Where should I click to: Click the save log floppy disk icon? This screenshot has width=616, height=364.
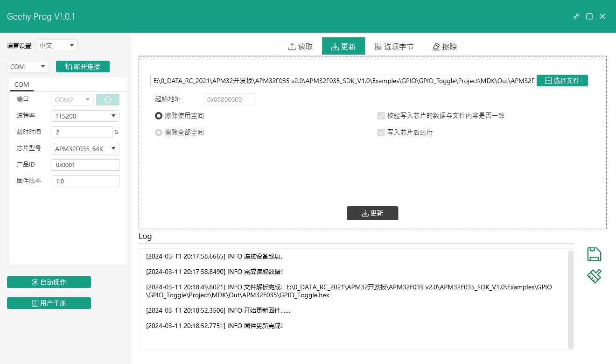click(x=594, y=254)
